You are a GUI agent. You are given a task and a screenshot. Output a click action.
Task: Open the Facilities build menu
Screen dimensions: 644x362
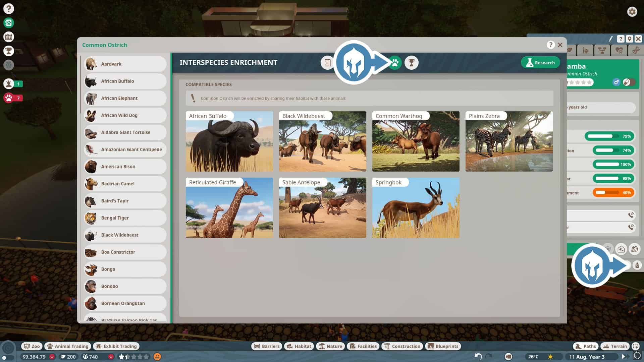(363, 346)
